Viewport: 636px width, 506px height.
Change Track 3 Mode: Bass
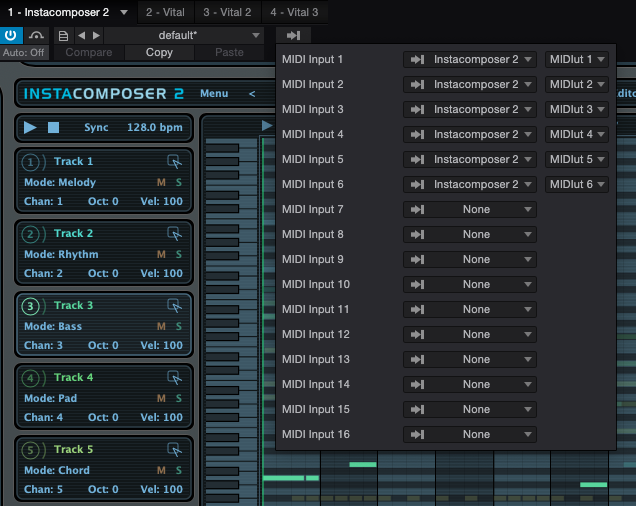pos(53,326)
